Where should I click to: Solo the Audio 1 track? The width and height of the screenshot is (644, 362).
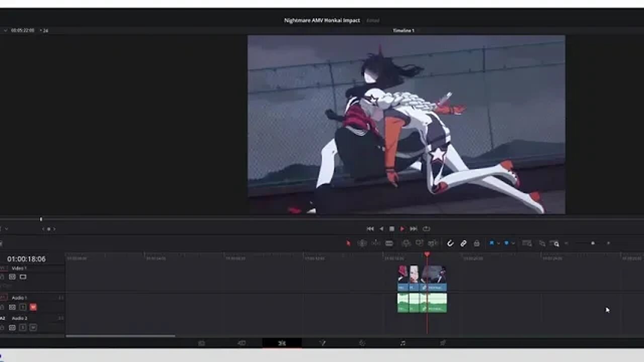click(23, 307)
